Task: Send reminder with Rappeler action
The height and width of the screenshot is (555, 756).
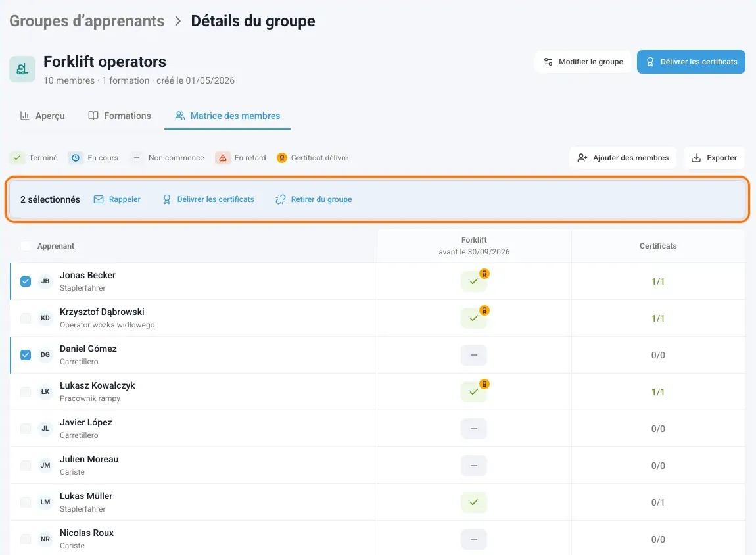Action: [117, 199]
